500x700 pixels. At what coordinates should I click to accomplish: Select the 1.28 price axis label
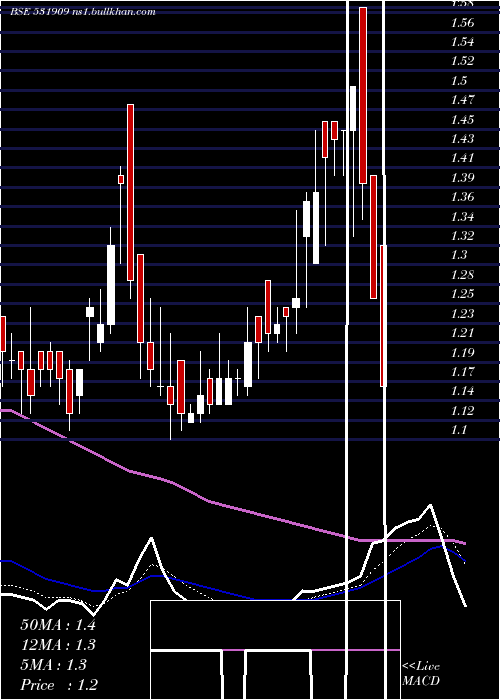462,275
